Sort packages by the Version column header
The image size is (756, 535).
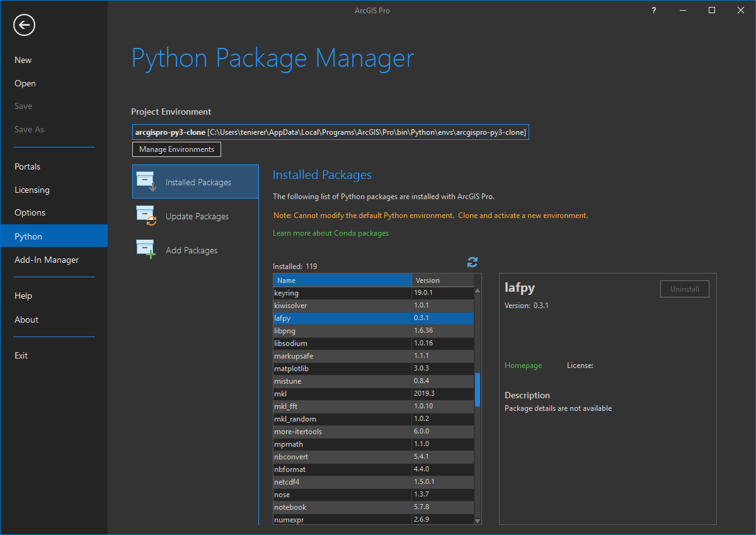tap(443, 280)
